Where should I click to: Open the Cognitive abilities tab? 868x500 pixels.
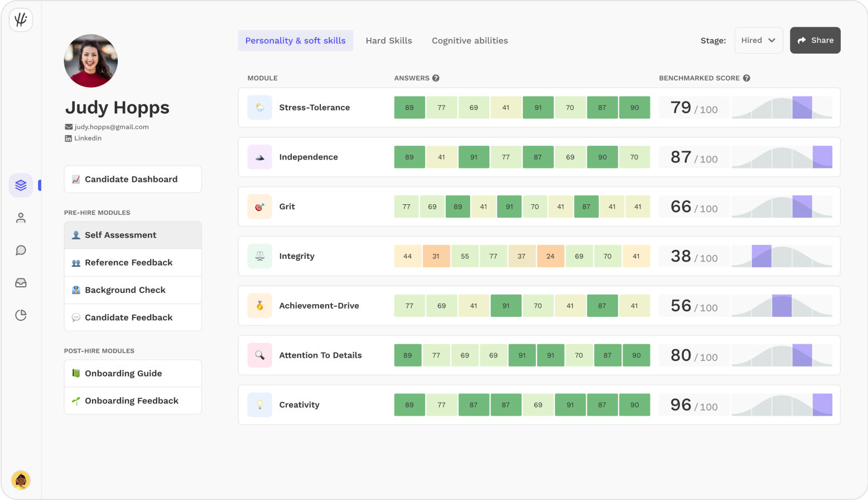coord(469,40)
